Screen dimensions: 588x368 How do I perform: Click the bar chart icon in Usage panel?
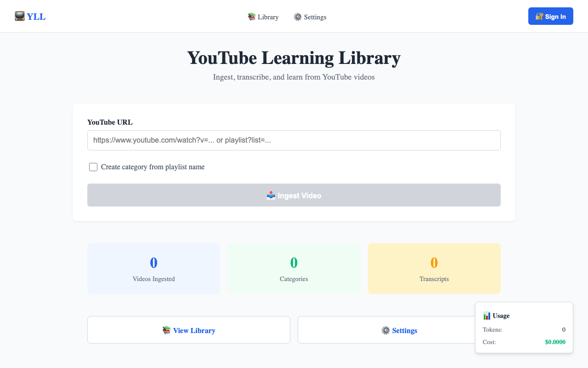pyautogui.click(x=487, y=316)
